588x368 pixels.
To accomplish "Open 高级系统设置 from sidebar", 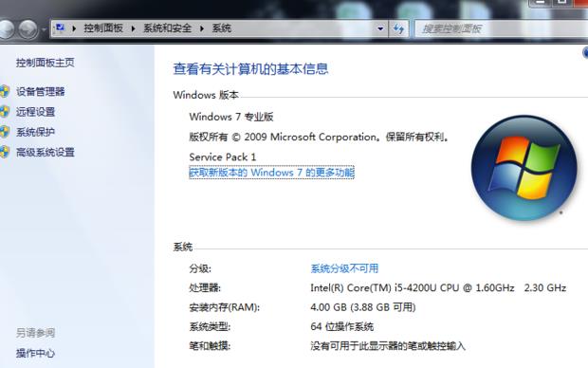I will (x=45, y=153).
